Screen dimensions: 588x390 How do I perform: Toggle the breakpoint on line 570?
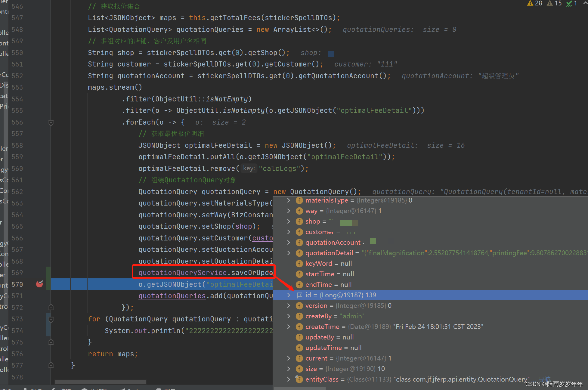(x=39, y=284)
